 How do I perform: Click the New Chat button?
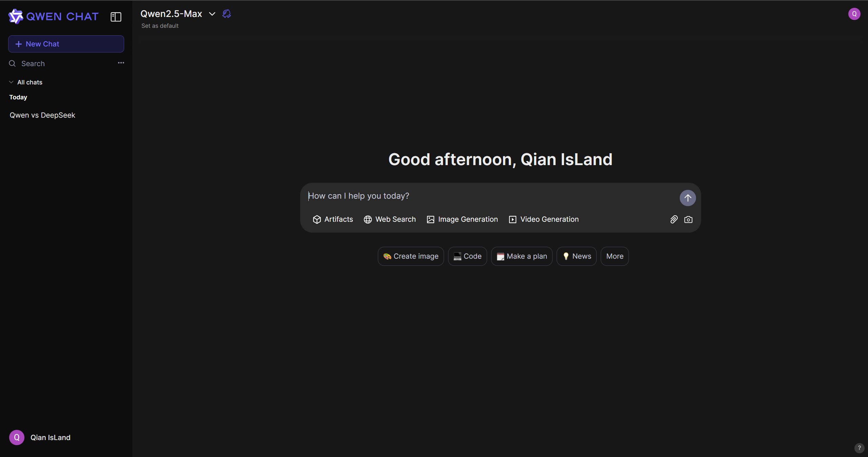pyautogui.click(x=66, y=44)
